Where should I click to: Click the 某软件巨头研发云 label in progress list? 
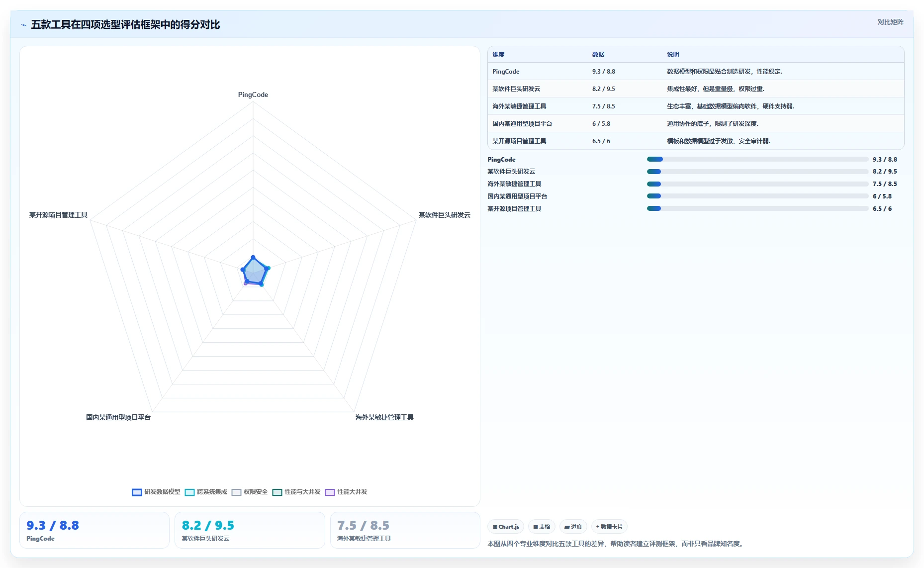(511, 172)
